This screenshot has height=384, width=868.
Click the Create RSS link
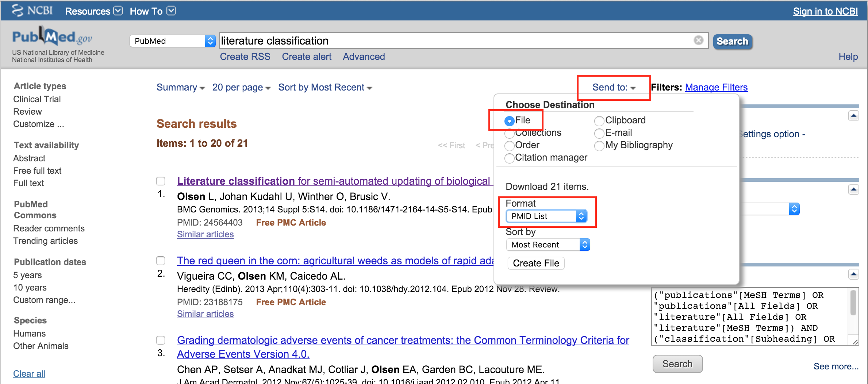coord(245,57)
